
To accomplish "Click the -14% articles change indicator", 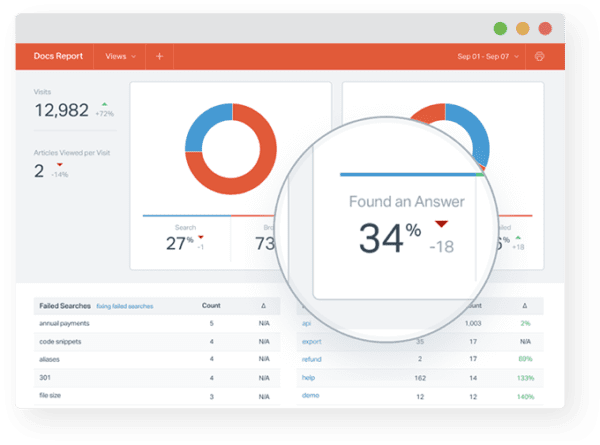I will [60, 174].
